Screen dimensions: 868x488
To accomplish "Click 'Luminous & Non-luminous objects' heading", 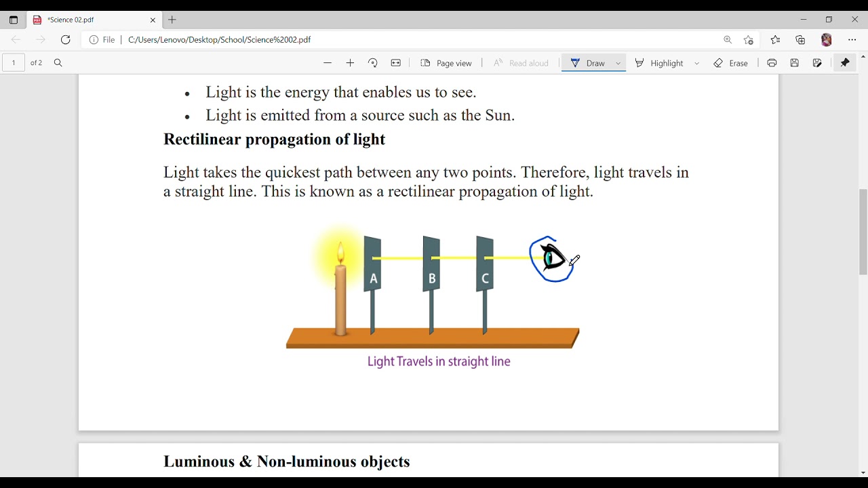I will click(x=287, y=462).
